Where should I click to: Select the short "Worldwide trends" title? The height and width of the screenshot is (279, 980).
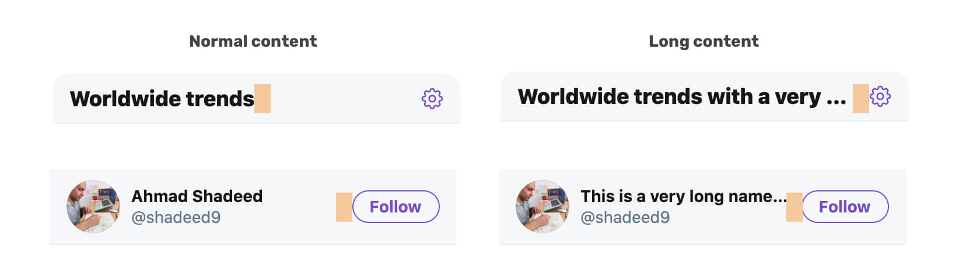(x=162, y=99)
